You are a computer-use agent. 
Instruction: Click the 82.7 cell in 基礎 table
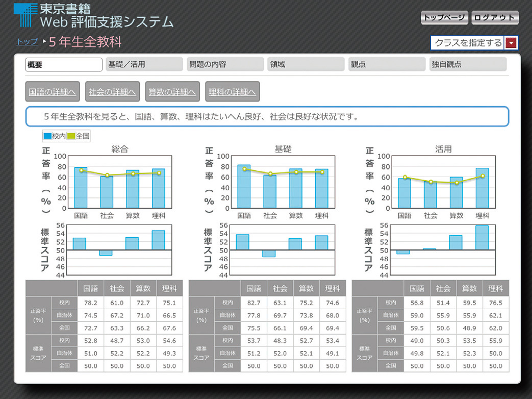254,303
